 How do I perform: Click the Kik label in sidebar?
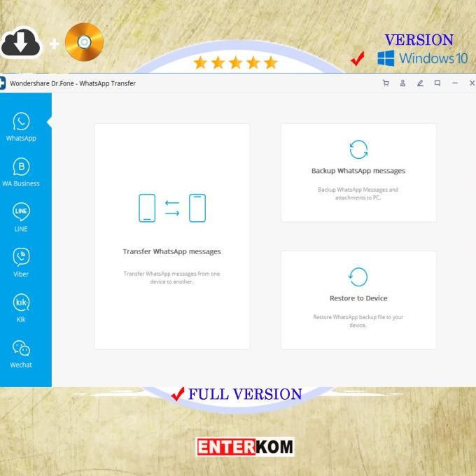point(21,319)
